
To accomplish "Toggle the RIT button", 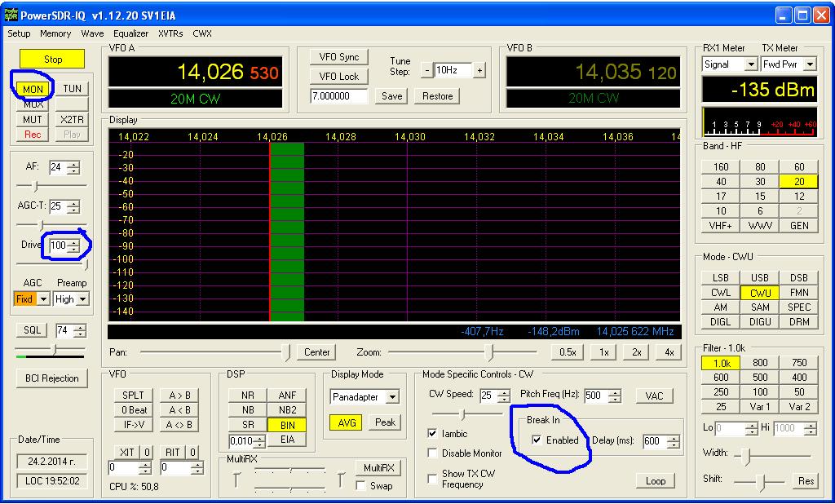I will pyautogui.click(x=172, y=453).
